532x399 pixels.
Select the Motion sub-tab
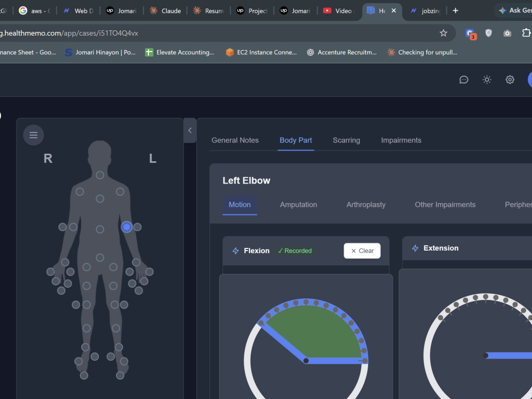[239, 205]
